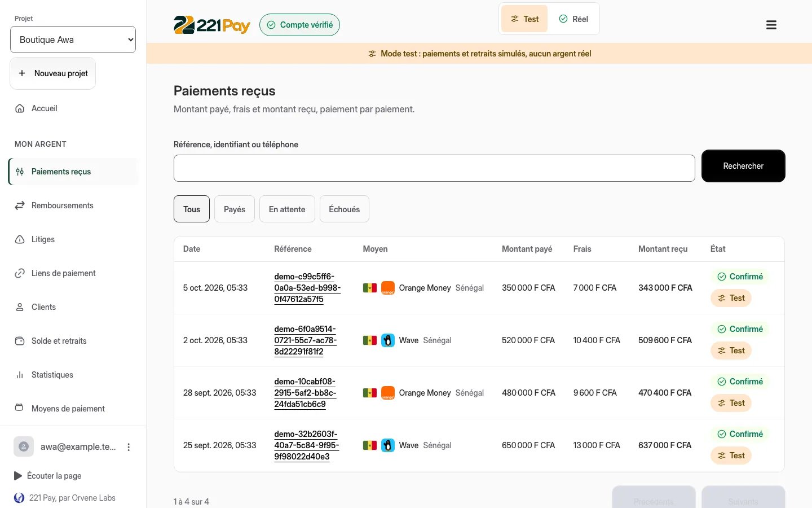Focus the reference search input field
Image resolution: width=812 pixels, height=508 pixels.
pyautogui.click(x=434, y=168)
